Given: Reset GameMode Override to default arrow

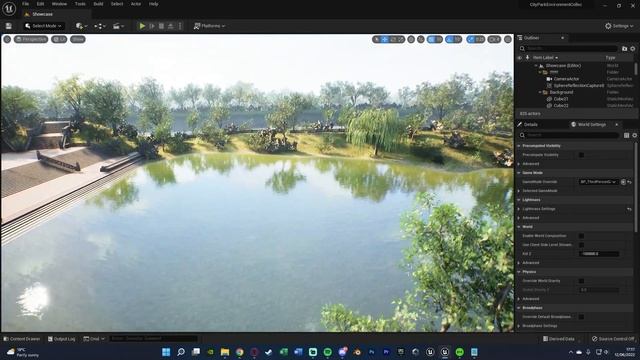Looking at the screenshot, I should click(629, 182).
